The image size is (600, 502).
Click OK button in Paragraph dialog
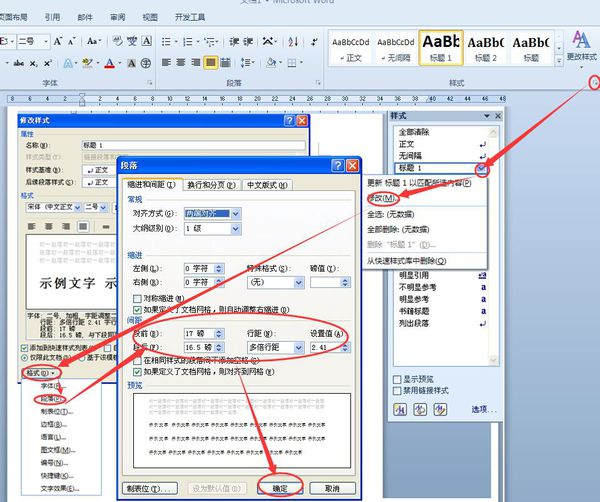click(x=280, y=488)
